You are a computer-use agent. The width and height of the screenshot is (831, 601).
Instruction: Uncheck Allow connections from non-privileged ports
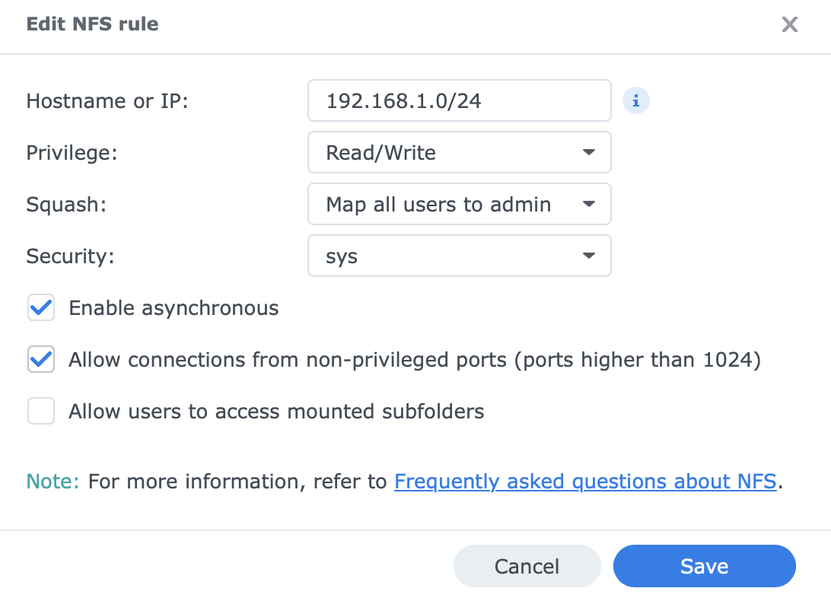(41, 360)
